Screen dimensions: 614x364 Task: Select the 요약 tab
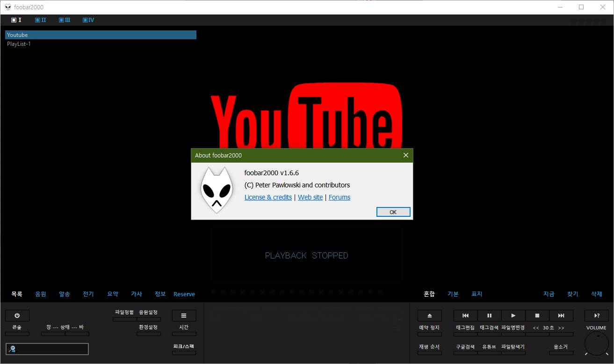click(113, 294)
